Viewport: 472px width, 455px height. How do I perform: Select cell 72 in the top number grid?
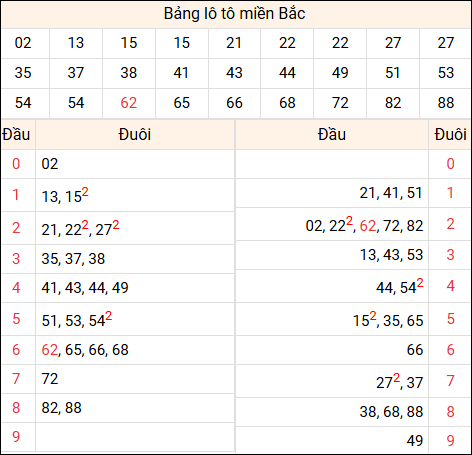coord(340,103)
